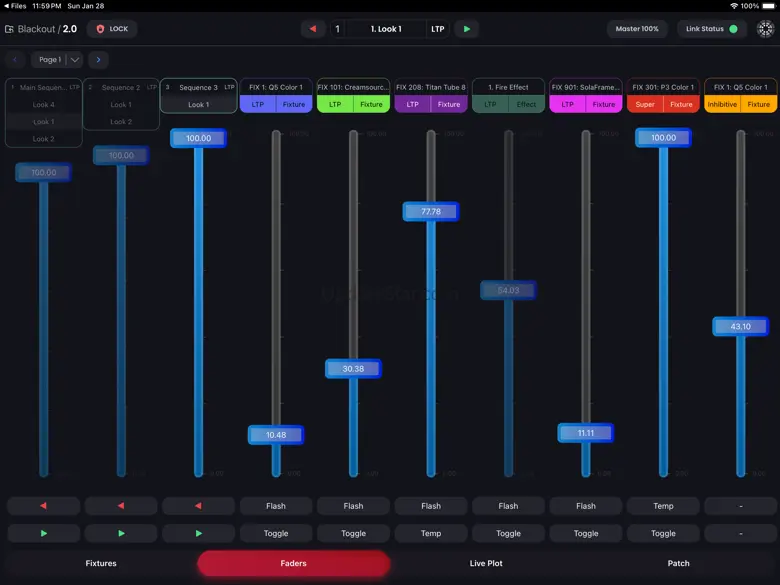
Task: Open the settings wheel icon at top right
Action: tap(765, 29)
